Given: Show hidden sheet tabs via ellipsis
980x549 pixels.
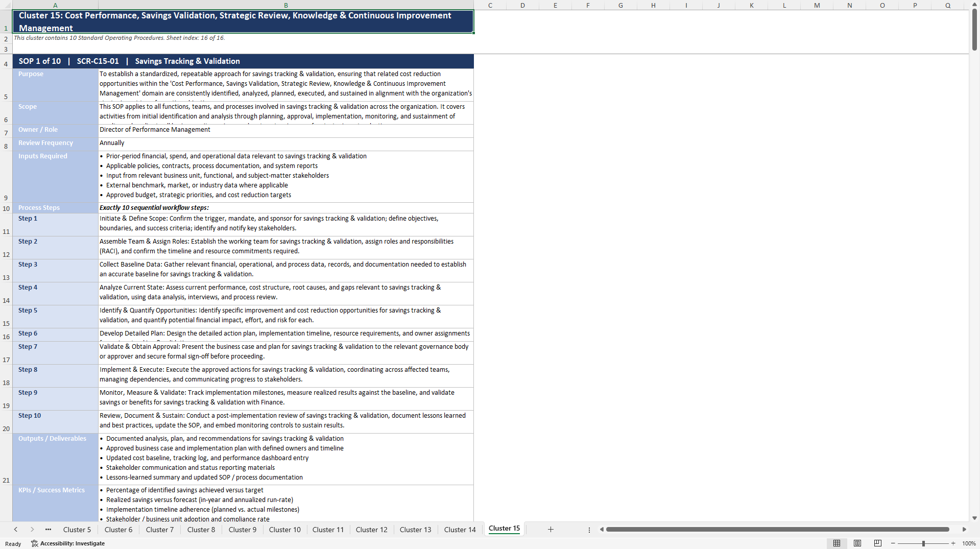Looking at the screenshot, I should point(48,530).
